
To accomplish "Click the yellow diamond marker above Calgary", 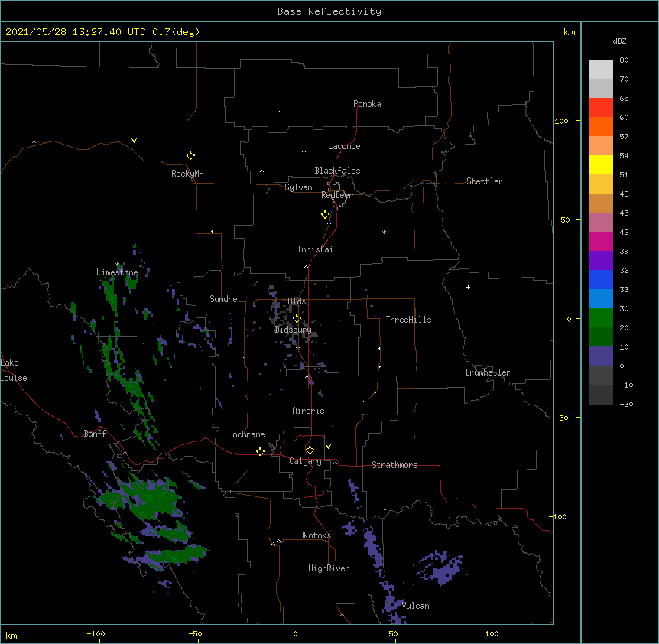I will (310, 450).
